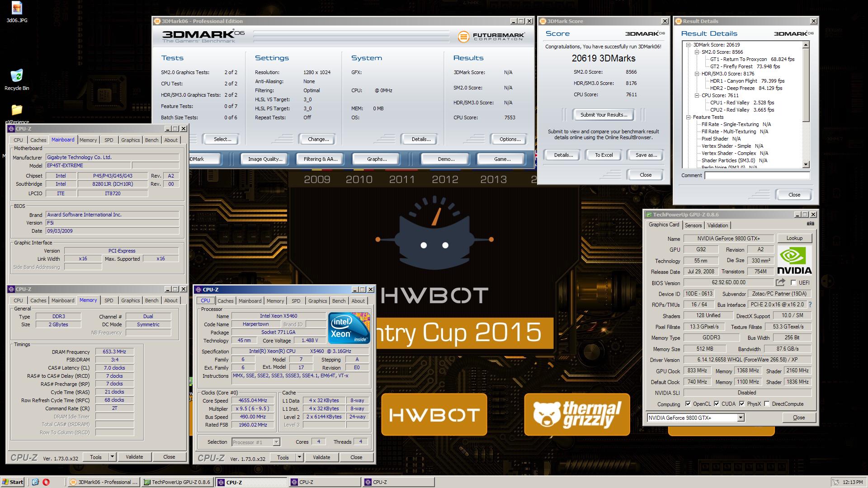The width and height of the screenshot is (868, 488).
Task: Open Tools dropdown arrow in Memory CPU-Z
Action: [x=112, y=457]
